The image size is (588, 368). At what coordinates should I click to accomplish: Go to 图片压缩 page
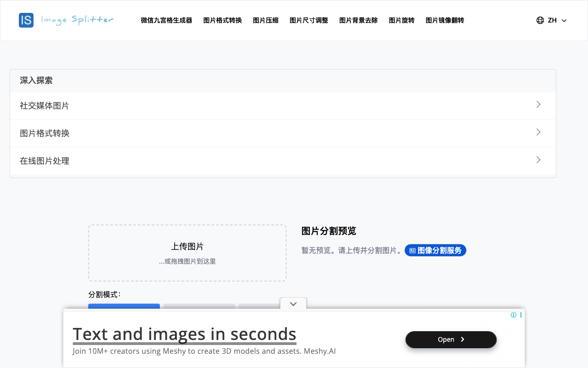[x=266, y=20]
